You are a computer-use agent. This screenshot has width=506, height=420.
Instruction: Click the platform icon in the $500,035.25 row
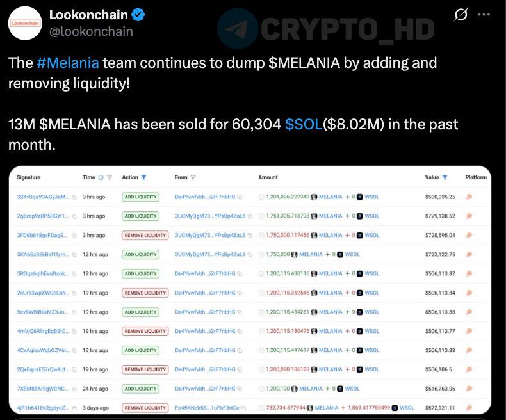pyautogui.click(x=469, y=197)
